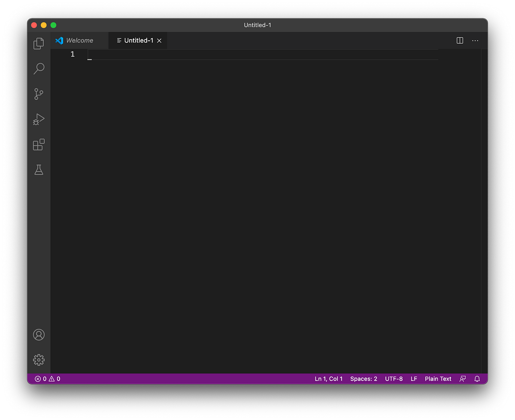Click the feedback icon in status bar
The image size is (515, 420).
pyautogui.click(x=463, y=379)
